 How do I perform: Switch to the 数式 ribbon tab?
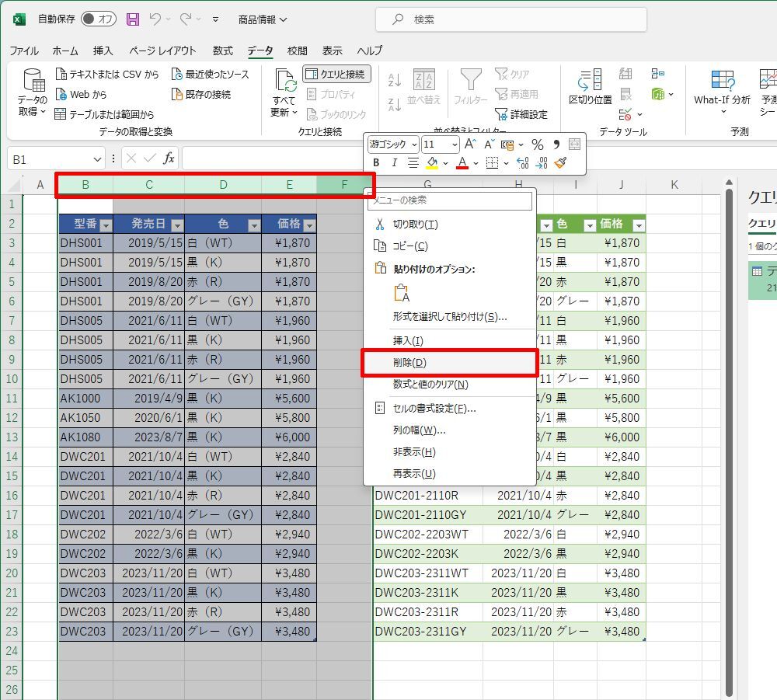pyautogui.click(x=222, y=50)
